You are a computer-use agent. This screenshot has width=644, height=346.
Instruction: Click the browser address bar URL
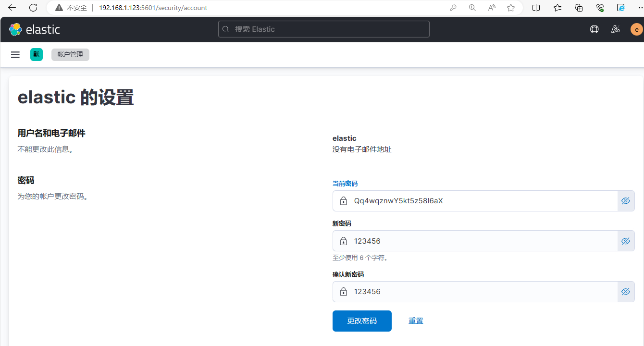153,8
